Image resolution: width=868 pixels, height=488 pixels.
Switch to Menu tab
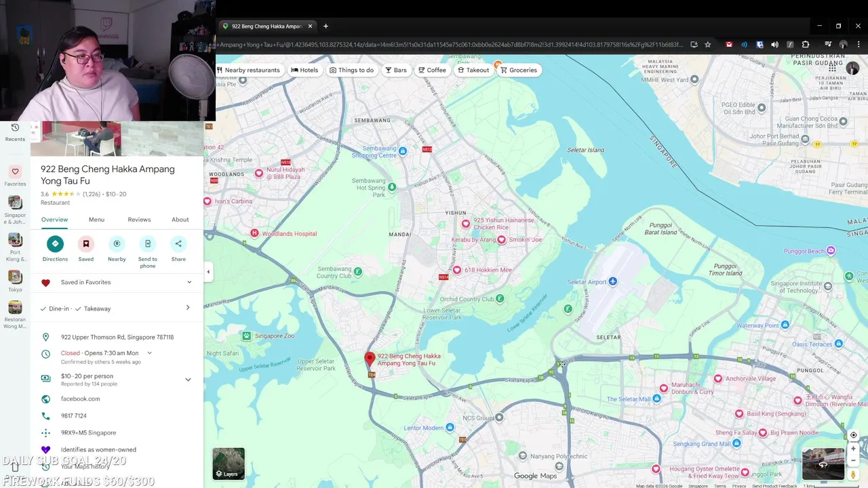coord(96,220)
